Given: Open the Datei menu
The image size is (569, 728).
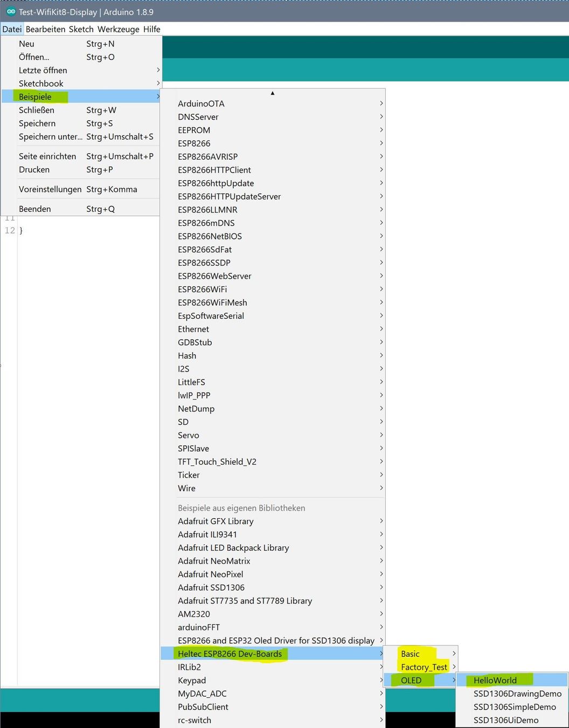Looking at the screenshot, I should pyautogui.click(x=12, y=29).
